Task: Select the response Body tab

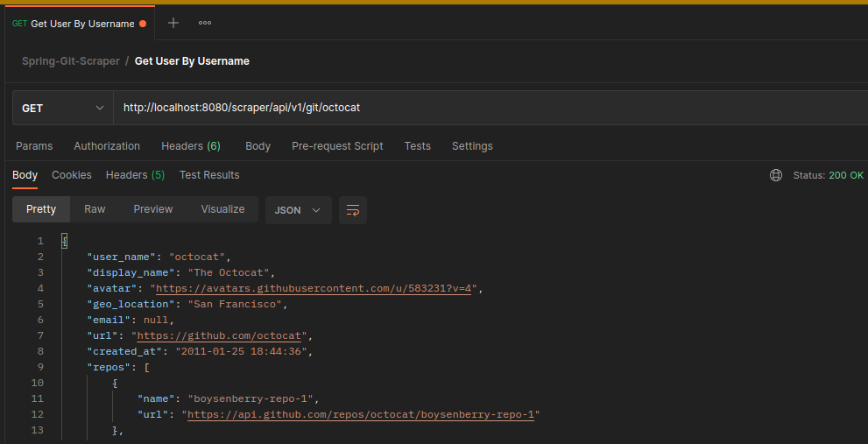Action: pos(25,175)
